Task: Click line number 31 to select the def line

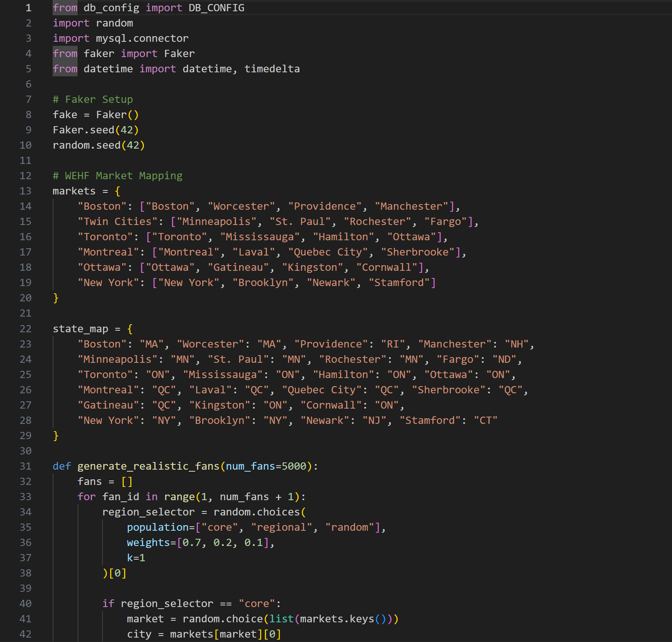Action: [x=25, y=466]
